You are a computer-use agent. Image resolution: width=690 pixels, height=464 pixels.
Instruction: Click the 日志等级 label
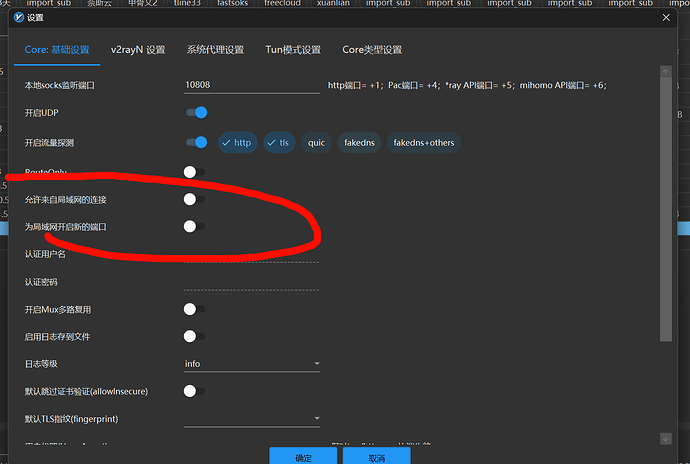(x=41, y=364)
